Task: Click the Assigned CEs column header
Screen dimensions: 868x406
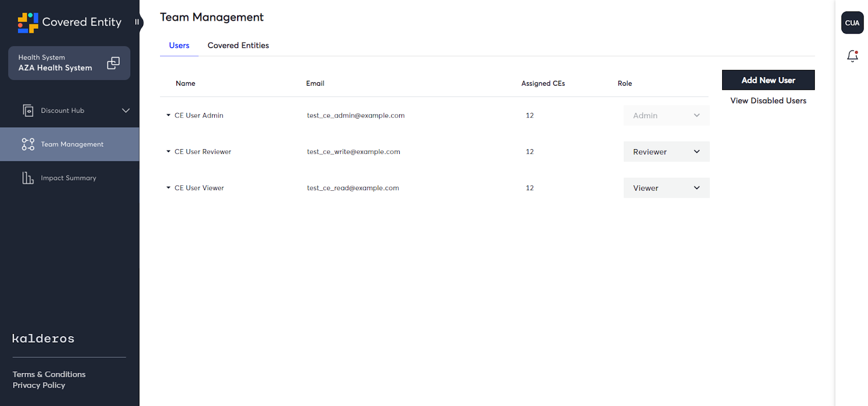Action: point(543,83)
